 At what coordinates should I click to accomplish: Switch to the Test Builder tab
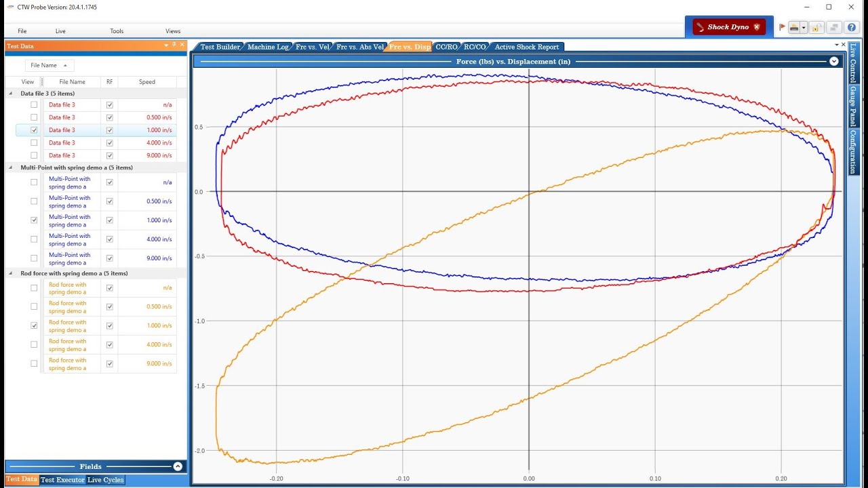[x=219, y=47]
